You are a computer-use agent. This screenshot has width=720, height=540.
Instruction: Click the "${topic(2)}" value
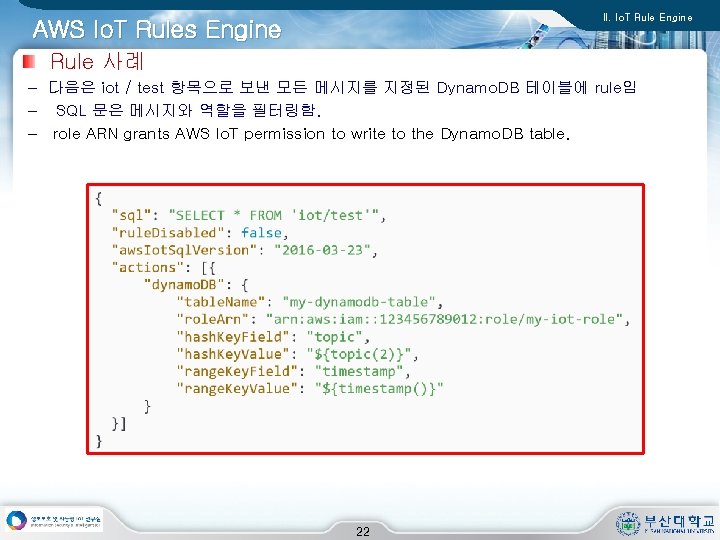click(359, 354)
